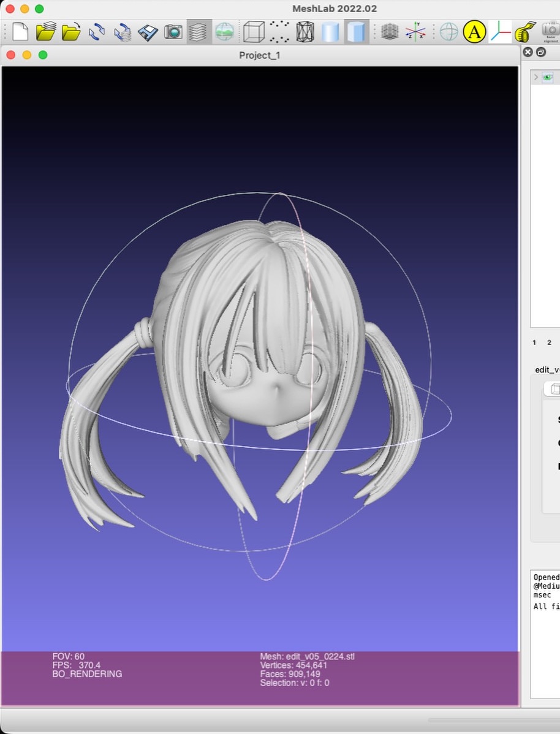Click the lighter cylinder shading icon
Image resolution: width=560 pixels, height=734 pixels.
[331, 32]
